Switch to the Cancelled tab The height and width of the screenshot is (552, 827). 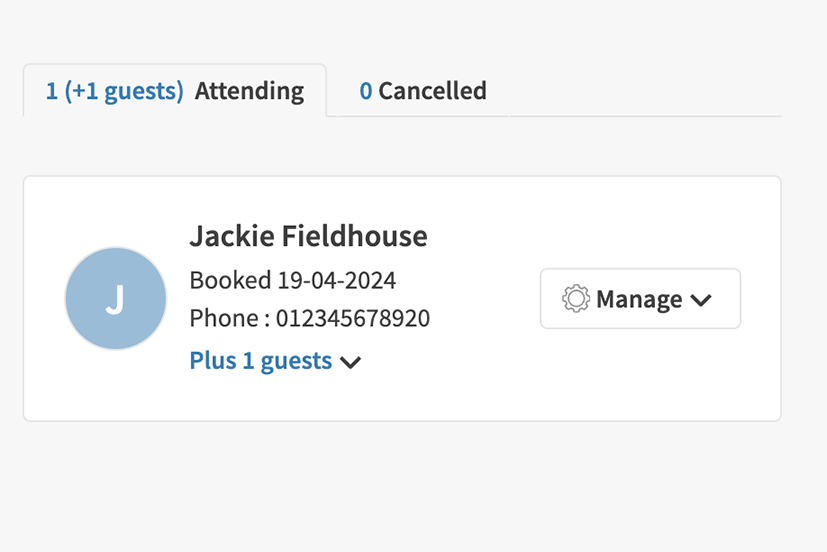(x=422, y=91)
